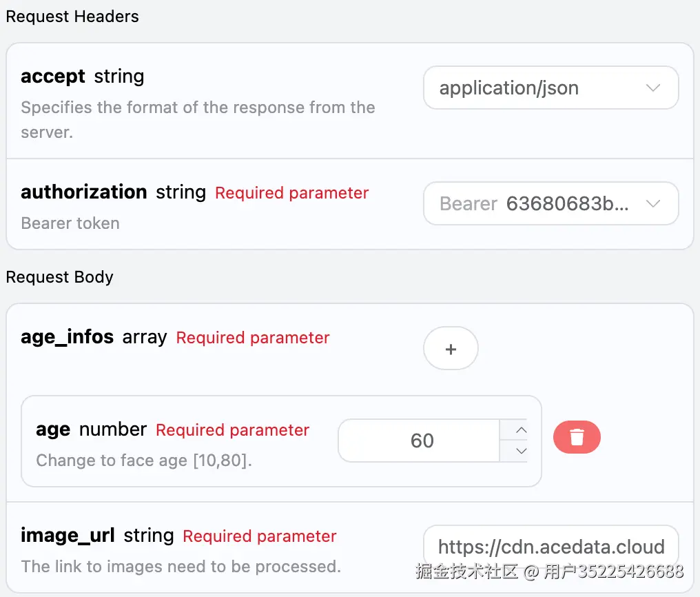Click the "Request Headers" section heading
The width and height of the screenshot is (700, 597).
(x=72, y=17)
